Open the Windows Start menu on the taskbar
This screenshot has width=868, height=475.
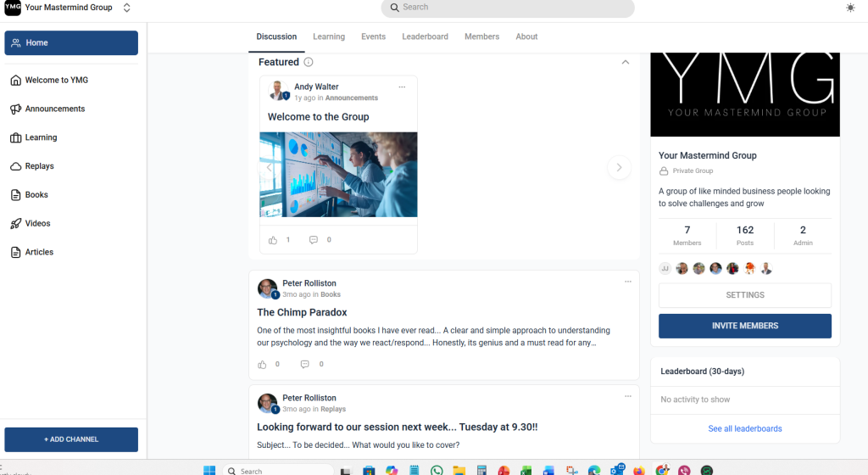tap(209, 470)
